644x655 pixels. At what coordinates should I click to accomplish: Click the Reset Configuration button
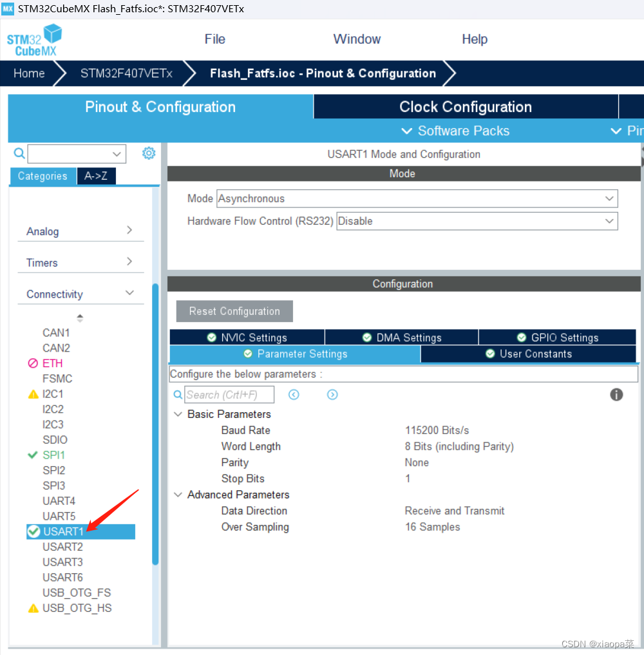pyautogui.click(x=234, y=311)
